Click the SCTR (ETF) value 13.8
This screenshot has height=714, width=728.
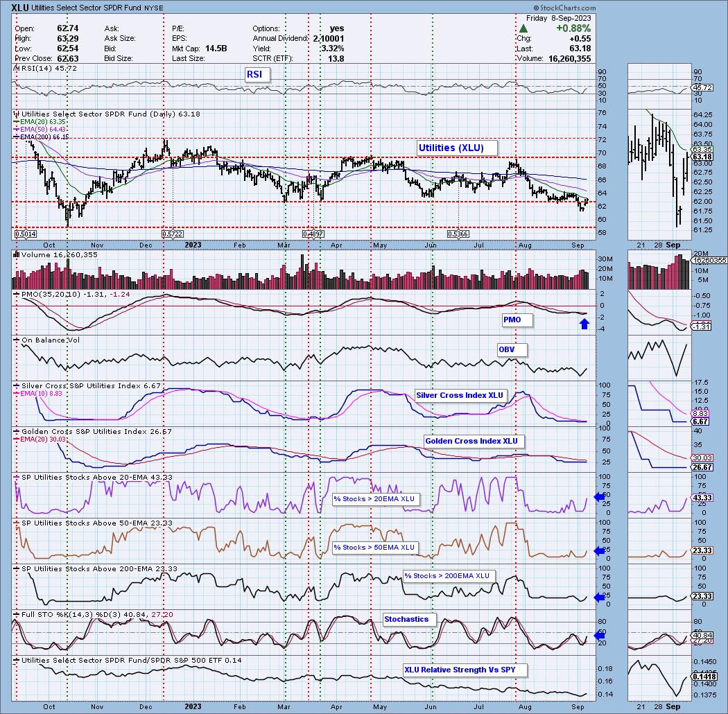click(336, 58)
